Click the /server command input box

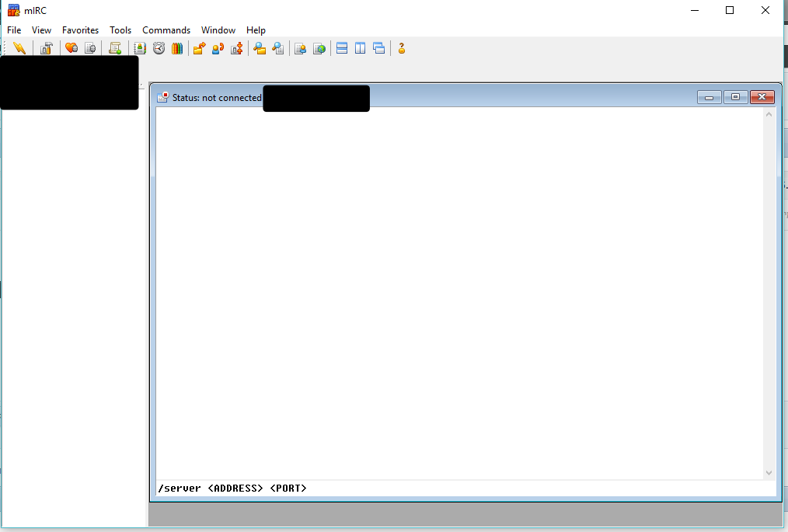pyautogui.click(x=465, y=489)
